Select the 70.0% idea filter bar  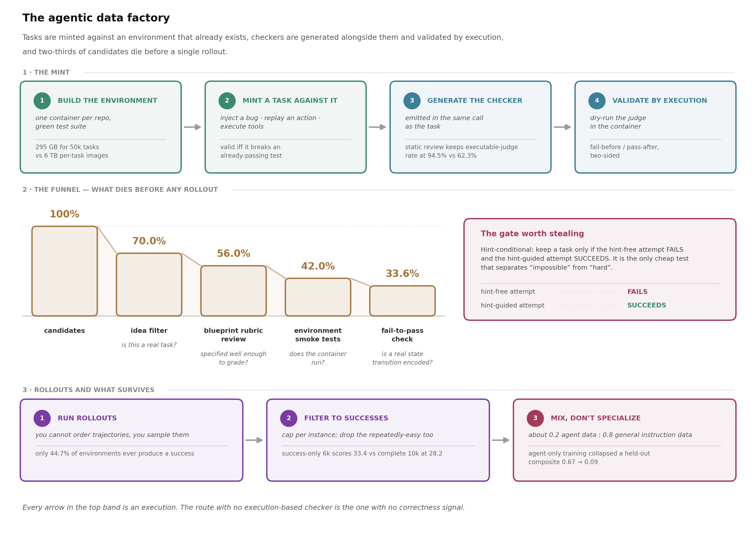[149, 285]
